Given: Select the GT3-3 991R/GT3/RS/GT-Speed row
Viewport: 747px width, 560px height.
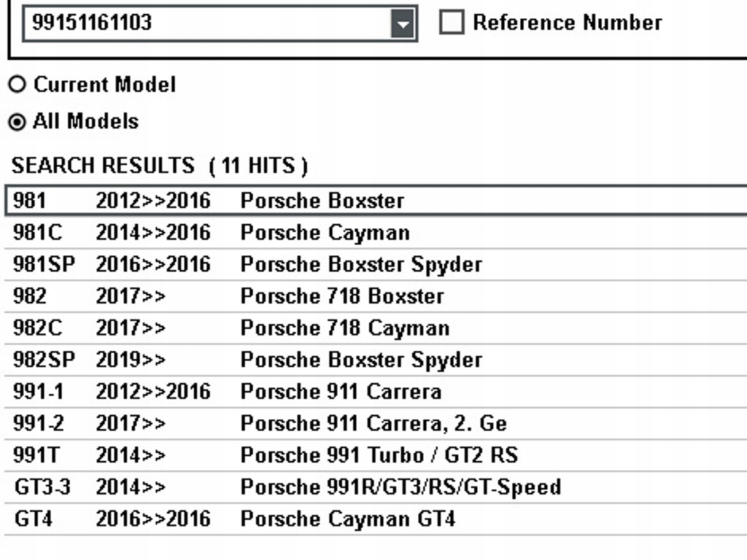Looking at the screenshot, I should pyautogui.click(x=400, y=487).
